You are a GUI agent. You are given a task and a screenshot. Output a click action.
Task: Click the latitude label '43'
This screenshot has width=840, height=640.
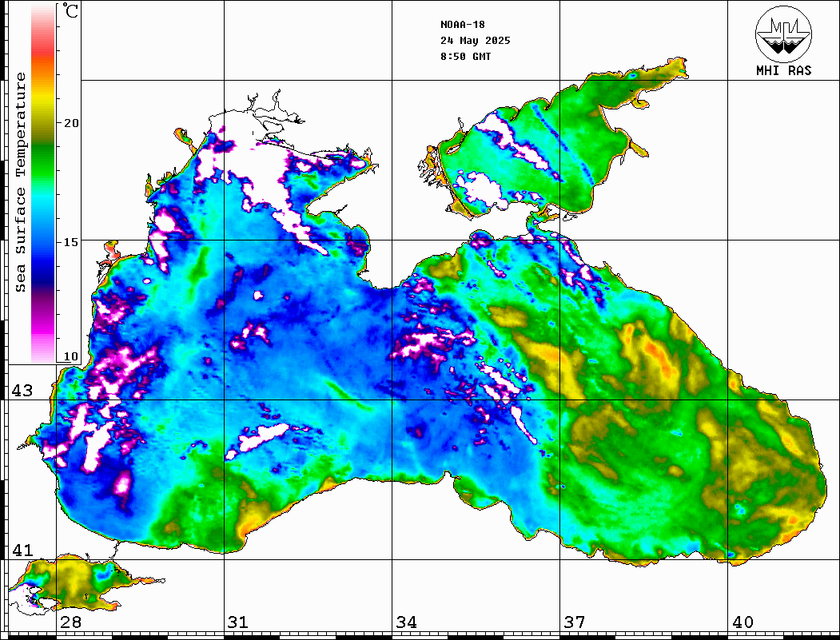pyautogui.click(x=22, y=391)
